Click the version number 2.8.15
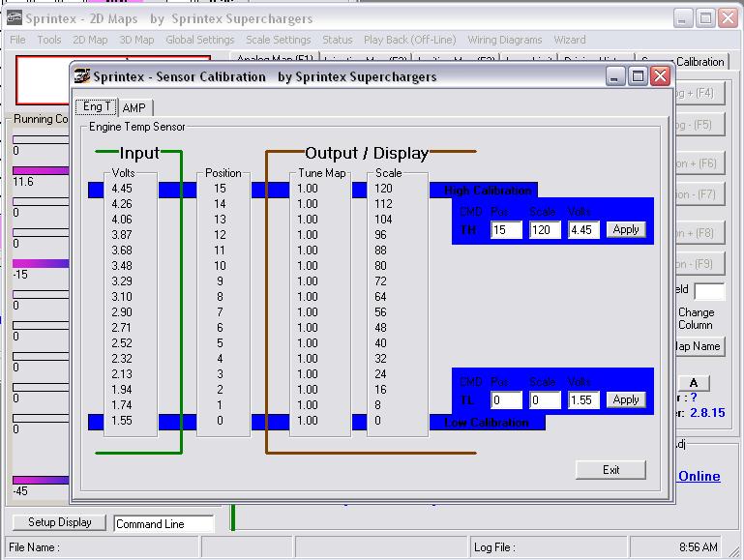Screen dimensions: 744x560 [x=707, y=413]
